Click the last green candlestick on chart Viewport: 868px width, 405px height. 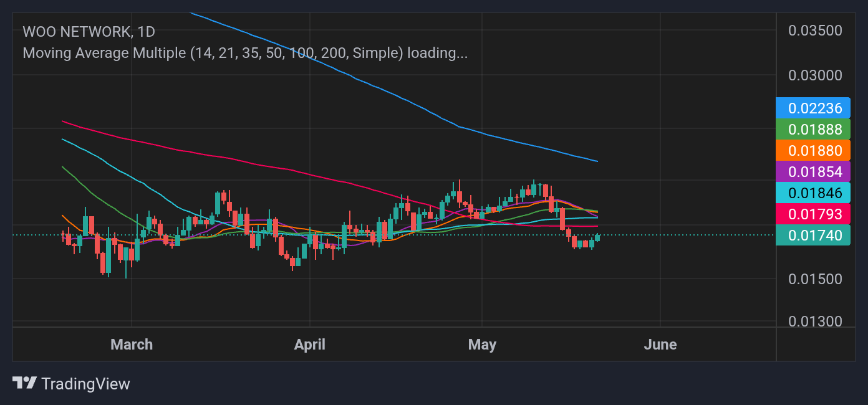[597, 237]
